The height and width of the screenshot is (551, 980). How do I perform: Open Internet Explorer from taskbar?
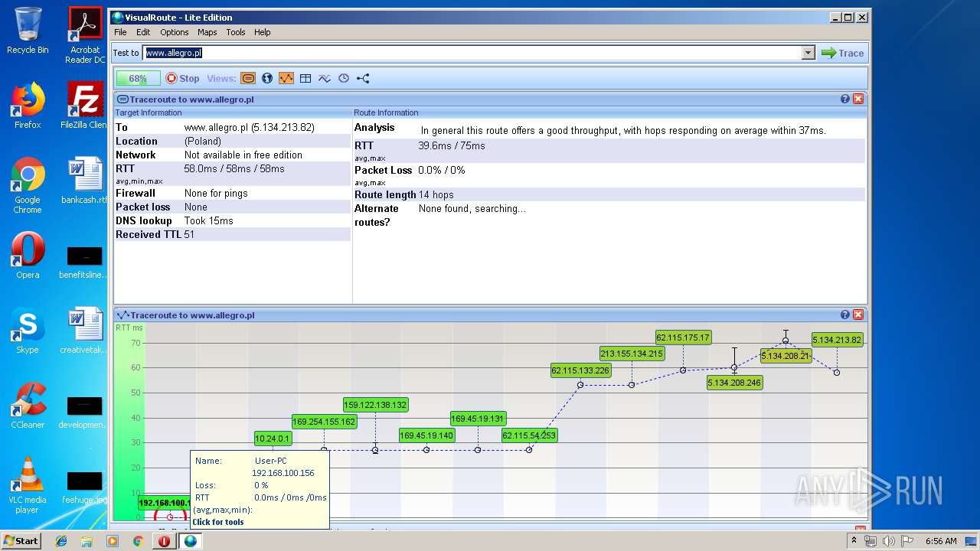pyautogui.click(x=61, y=541)
